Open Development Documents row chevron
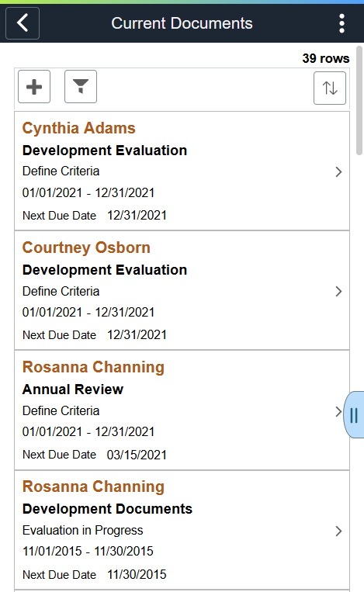This screenshot has height=592, width=364. 338,531
